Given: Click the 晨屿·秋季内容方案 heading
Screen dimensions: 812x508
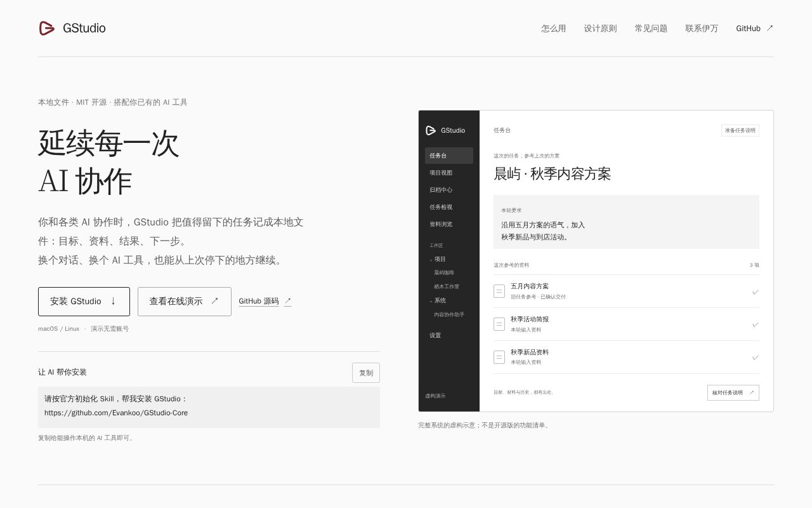Looking at the screenshot, I should coord(553,174).
